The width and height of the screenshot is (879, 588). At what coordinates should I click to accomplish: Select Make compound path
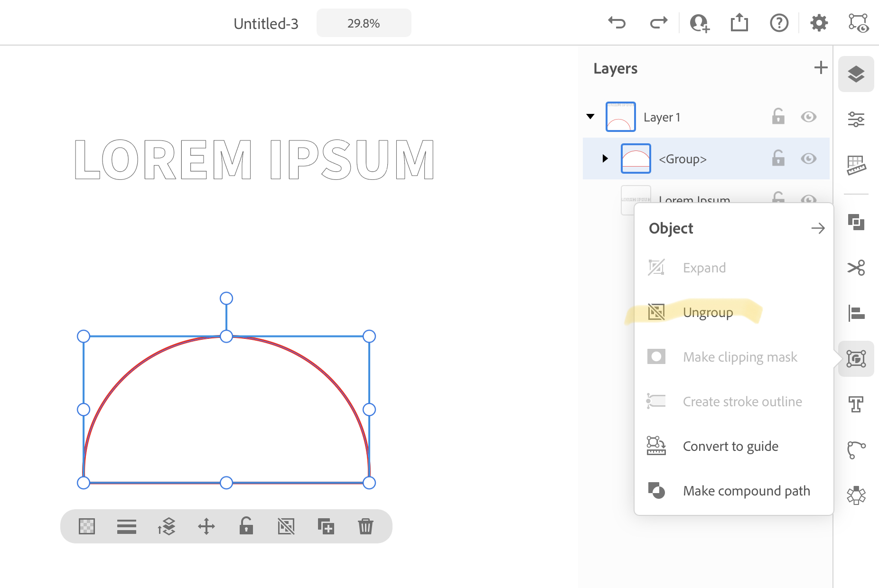click(746, 491)
